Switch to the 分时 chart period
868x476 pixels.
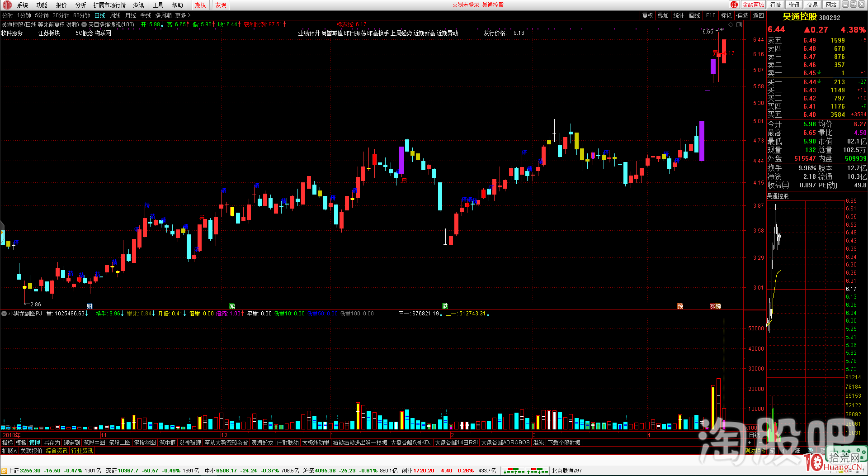(8, 15)
